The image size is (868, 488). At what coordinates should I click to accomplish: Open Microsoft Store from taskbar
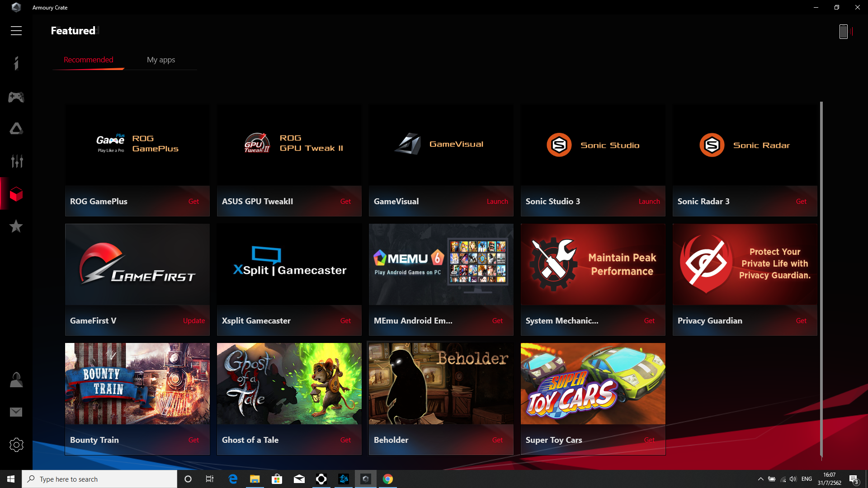pos(277,479)
